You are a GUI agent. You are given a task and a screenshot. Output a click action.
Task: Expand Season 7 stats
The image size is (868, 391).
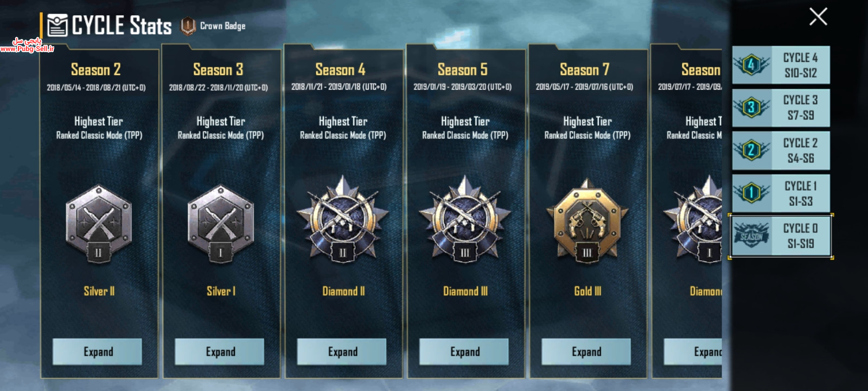pos(586,352)
